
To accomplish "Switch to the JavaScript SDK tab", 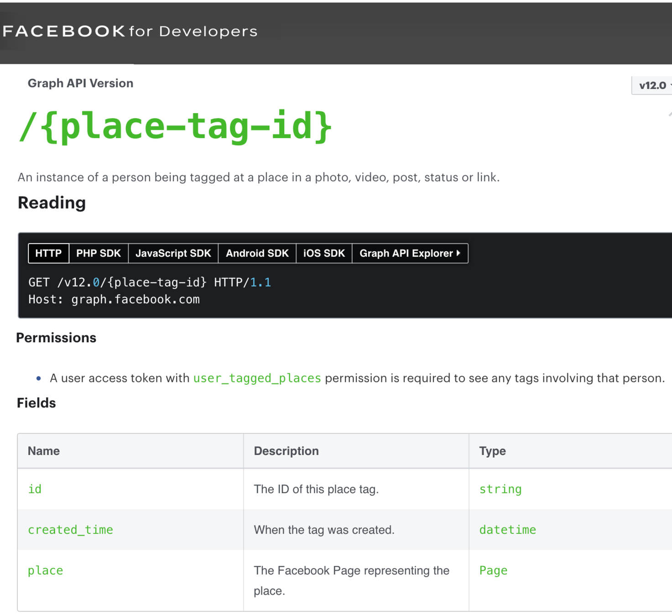I will (x=173, y=253).
